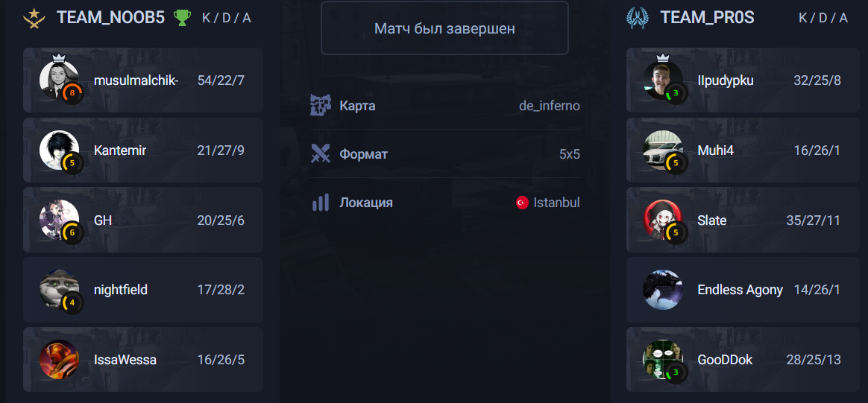The image size is (868, 403).
Task: Click the bar chart Локация icon
Action: [321, 203]
